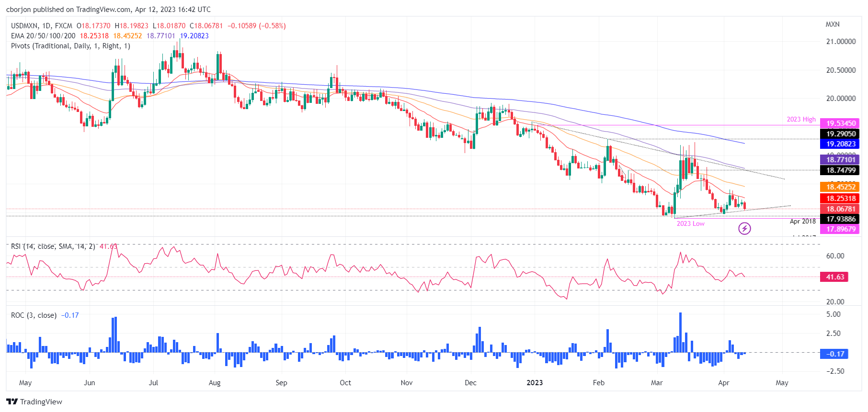Click the Apr label on time axis
Screen dimensions: 868x412
[724, 383]
